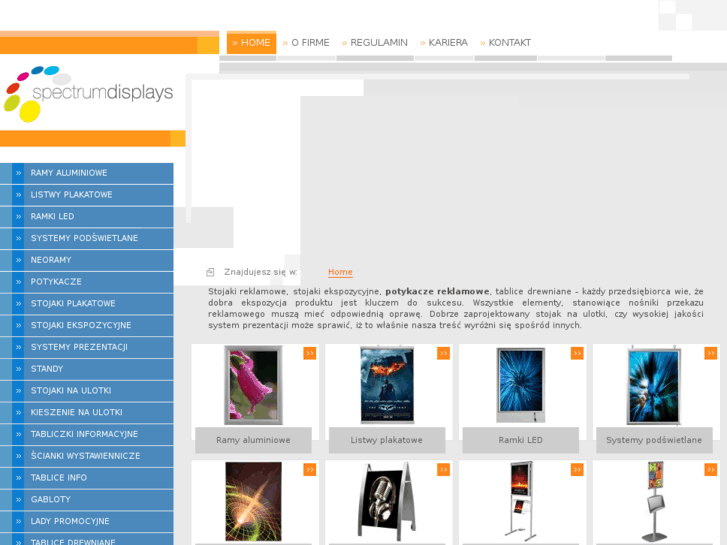Select Tabliczki Informacyjne in the sidebar

tap(87, 435)
